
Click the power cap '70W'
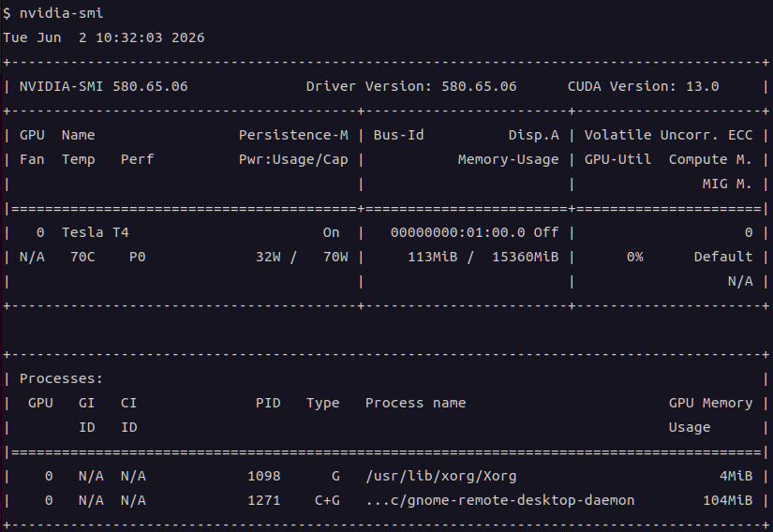[335, 258]
